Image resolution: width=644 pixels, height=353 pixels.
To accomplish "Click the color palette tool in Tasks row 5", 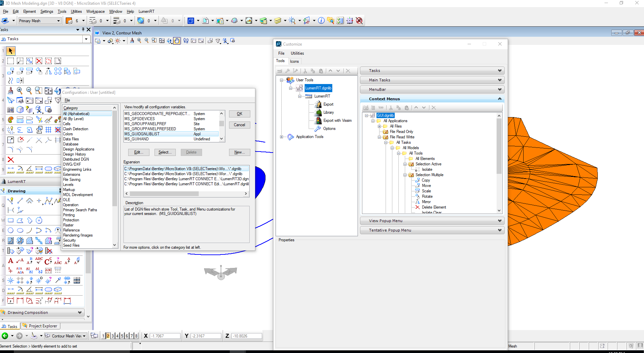I will point(11,120).
